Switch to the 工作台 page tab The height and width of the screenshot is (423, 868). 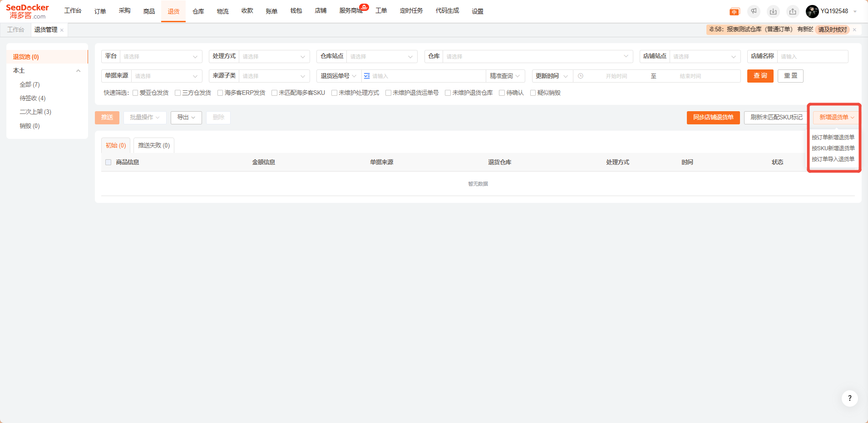click(16, 30)
